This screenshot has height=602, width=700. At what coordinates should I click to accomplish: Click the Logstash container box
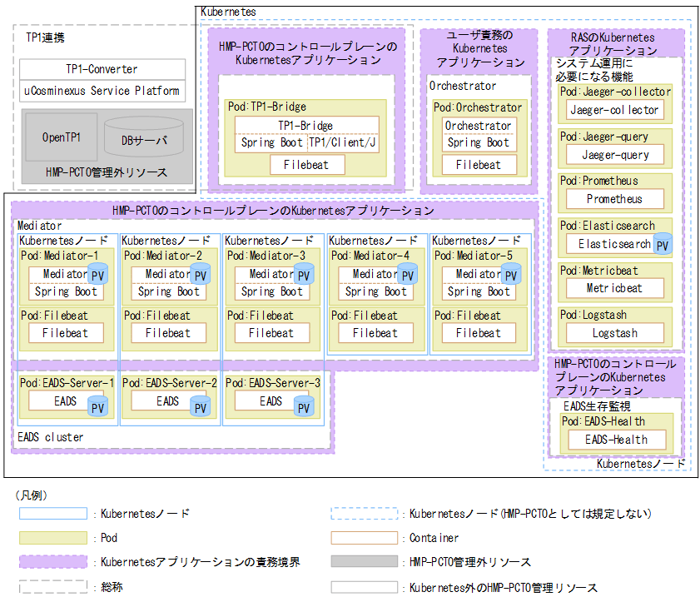point(615,334)
